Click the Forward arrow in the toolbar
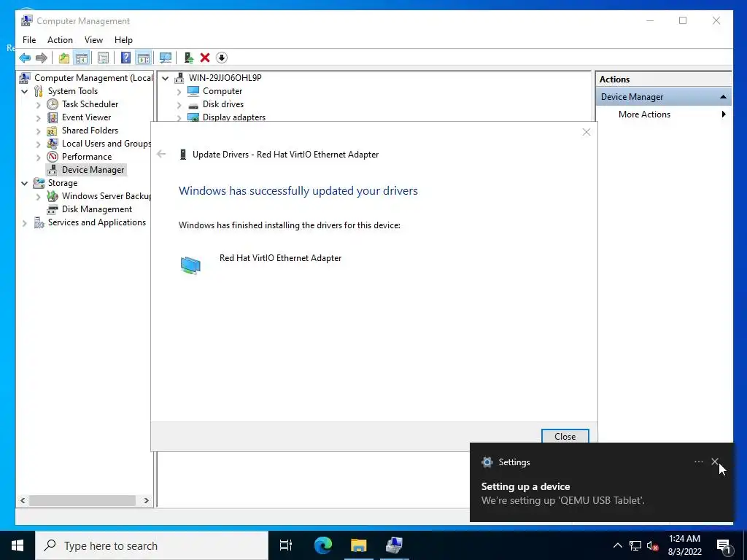The image size is (747, 560). pyautogui.click(x=42, y=58)
